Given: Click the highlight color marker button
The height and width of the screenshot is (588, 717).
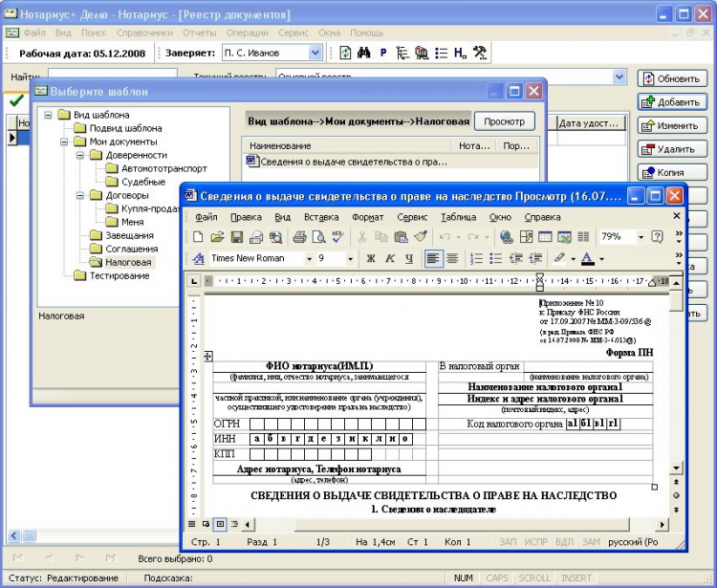Looking at the screenshot, I should click(559, 259).
